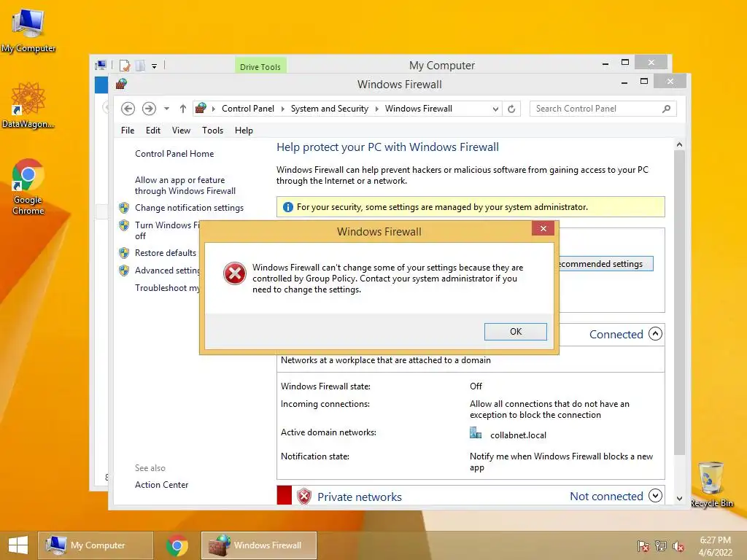The image size is (747, 560).
Task: Collapse the Connected domain networks section
Action: (x=656, y=334)
